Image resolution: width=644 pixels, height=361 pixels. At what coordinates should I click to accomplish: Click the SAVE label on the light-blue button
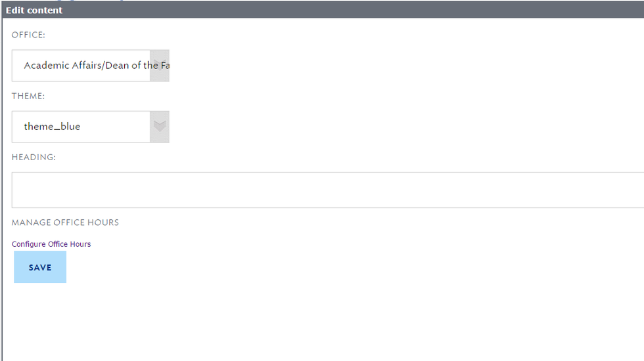(x=40, y=268)
